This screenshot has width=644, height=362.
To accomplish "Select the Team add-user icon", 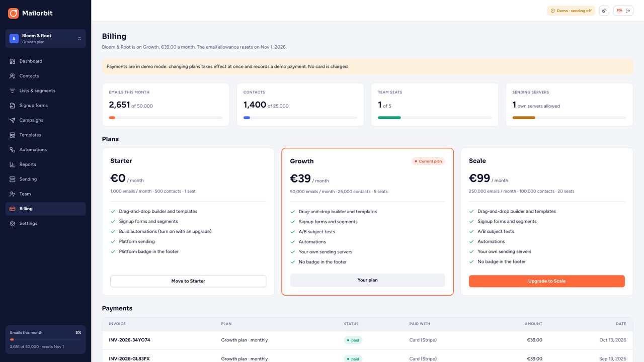I will 13,194.
